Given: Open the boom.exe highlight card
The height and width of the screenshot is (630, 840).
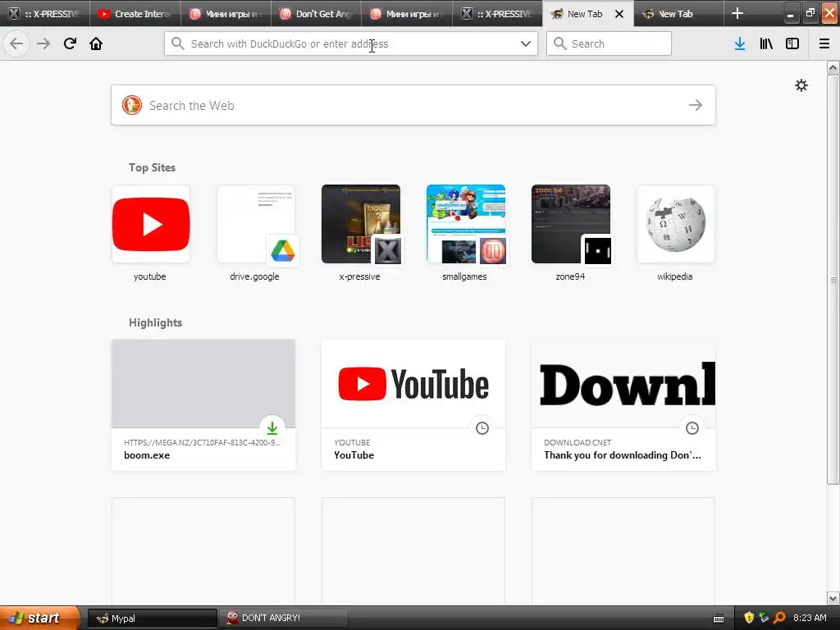Looking at the screenshot, I should (203, 405).
